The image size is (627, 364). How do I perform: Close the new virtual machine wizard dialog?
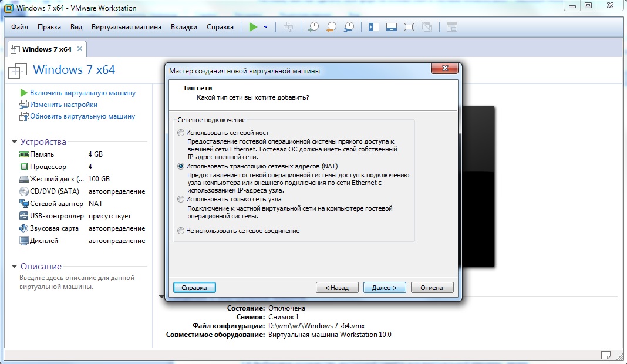[x=444, y=69]
